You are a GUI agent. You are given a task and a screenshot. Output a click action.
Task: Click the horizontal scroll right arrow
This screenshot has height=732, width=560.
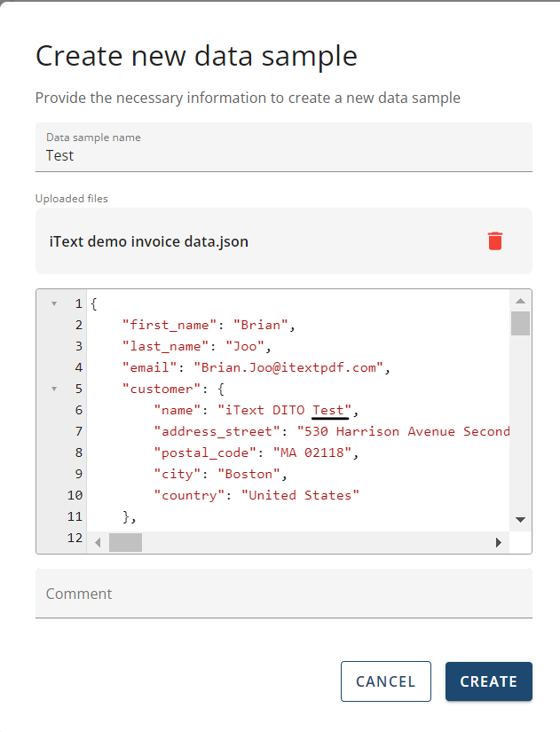(x=499, y=542)
